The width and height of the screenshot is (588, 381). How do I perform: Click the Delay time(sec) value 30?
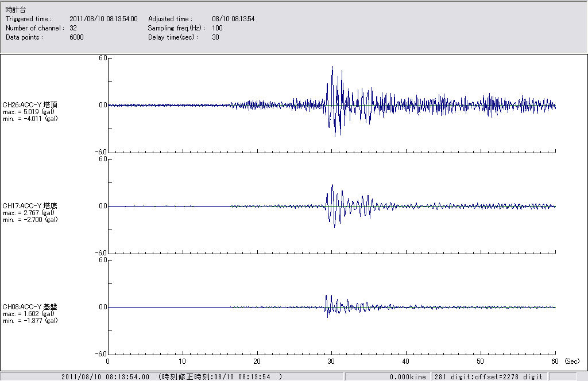point(215,37)
